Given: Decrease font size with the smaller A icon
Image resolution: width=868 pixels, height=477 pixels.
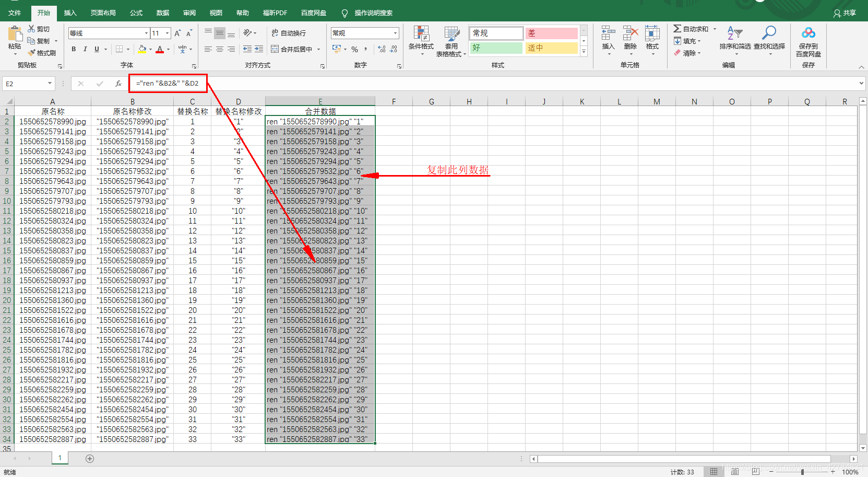Looking at the screenshot, I should [189, 33].
